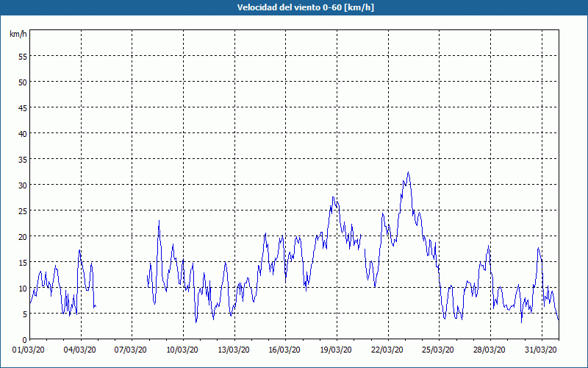
Task: Click the date label 01/03/20
Action: tap(29, 350)
